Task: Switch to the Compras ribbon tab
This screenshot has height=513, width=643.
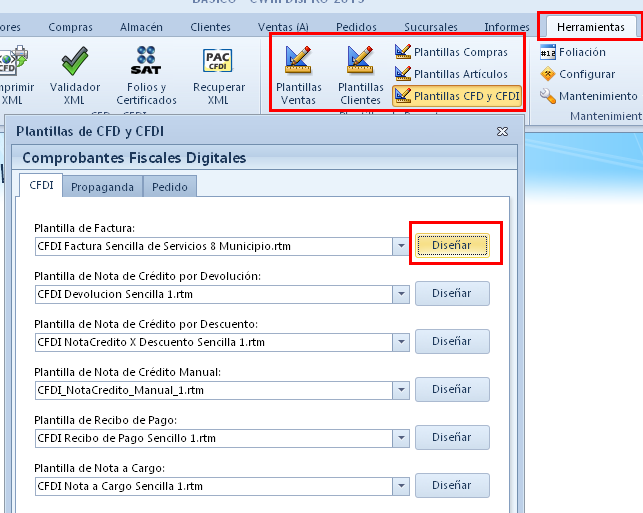Action: tap(71, 27)
